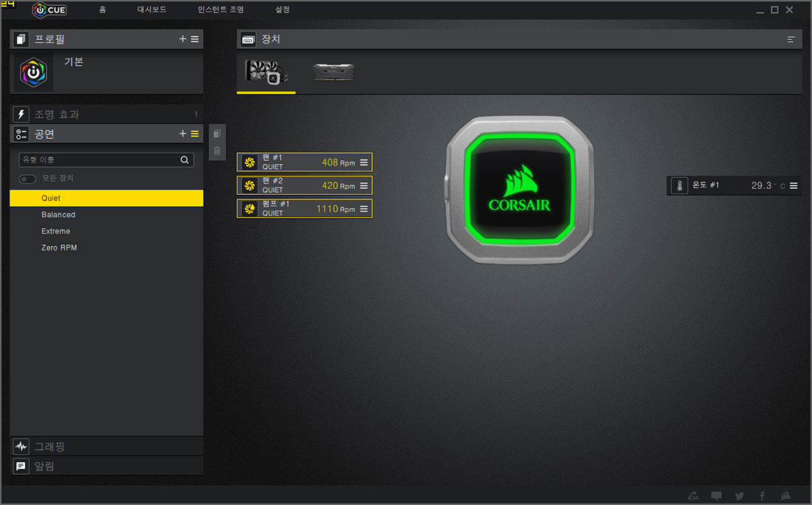Click the 장치 keyboard panel icon

click(248, 39)
